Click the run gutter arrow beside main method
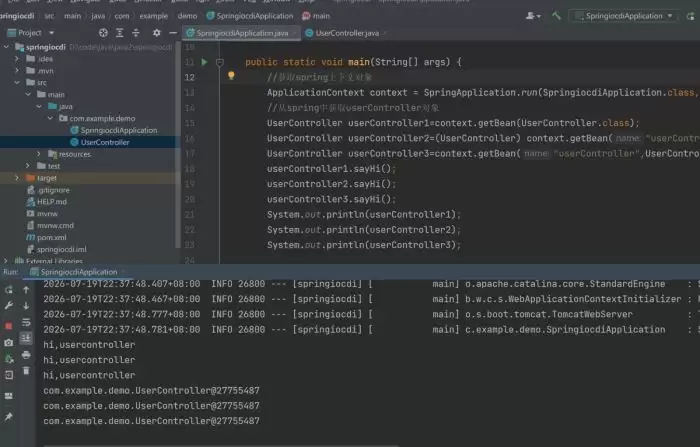The image size is (700, 447). pyautogui.click(x=204, y=62)
